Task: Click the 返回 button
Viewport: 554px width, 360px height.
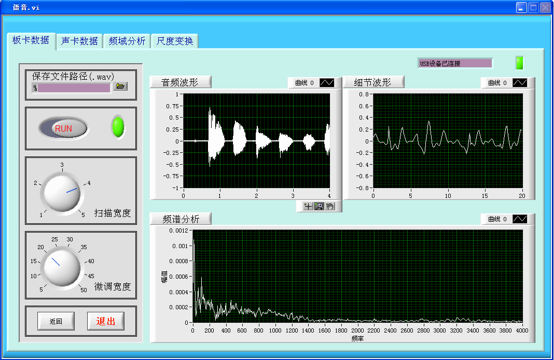Action: [56, 321]
